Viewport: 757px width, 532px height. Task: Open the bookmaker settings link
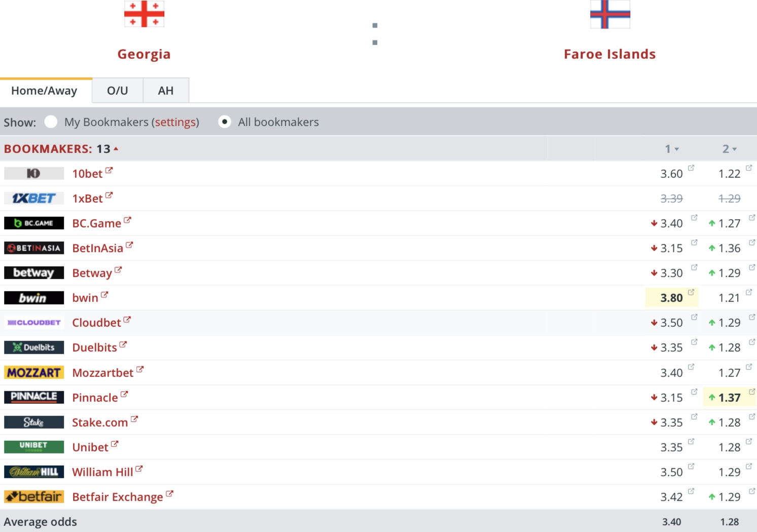click(x=175, y=122)
